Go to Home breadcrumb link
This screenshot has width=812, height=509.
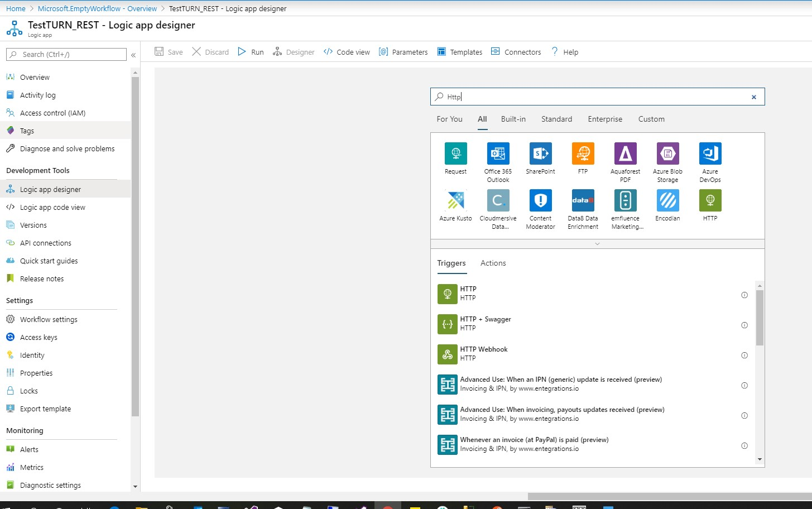(x=16, y=8)
